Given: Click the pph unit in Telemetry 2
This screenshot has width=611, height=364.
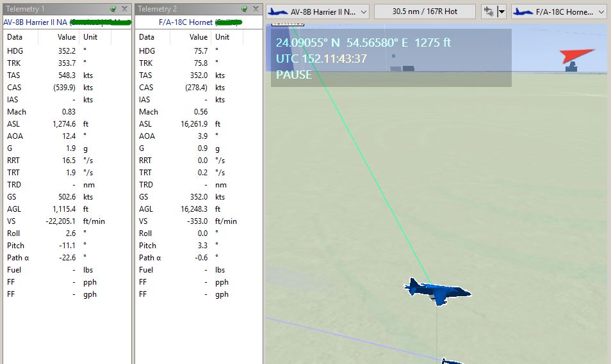Looking at the screenshot, I should [x=222, y=282].
